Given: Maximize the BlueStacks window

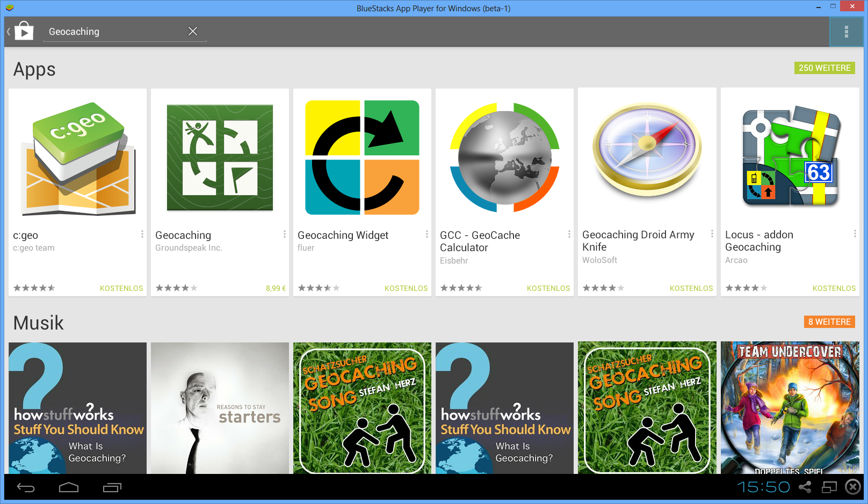Looking at the screenshot, I should [x=833, y=6].
